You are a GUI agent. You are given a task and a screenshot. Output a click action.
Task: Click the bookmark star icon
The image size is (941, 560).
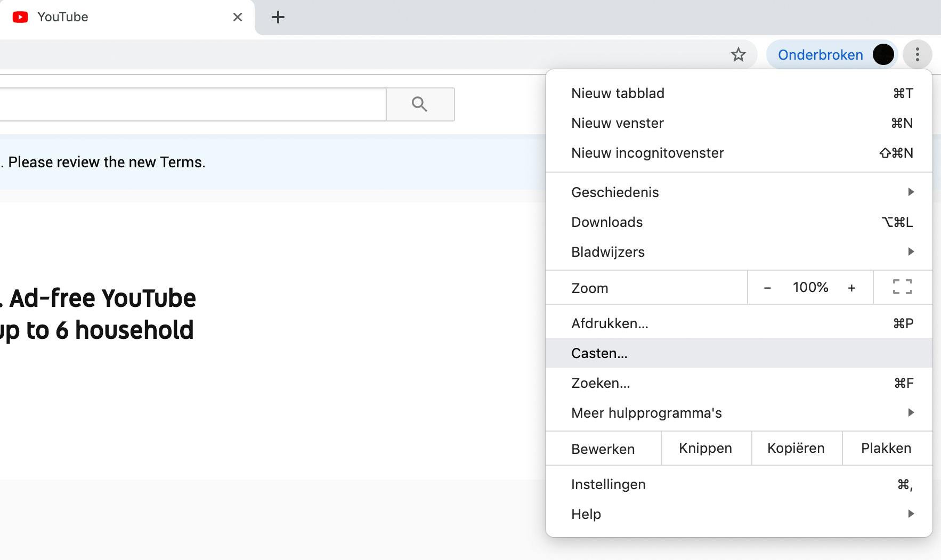click(x=738, y=54)
